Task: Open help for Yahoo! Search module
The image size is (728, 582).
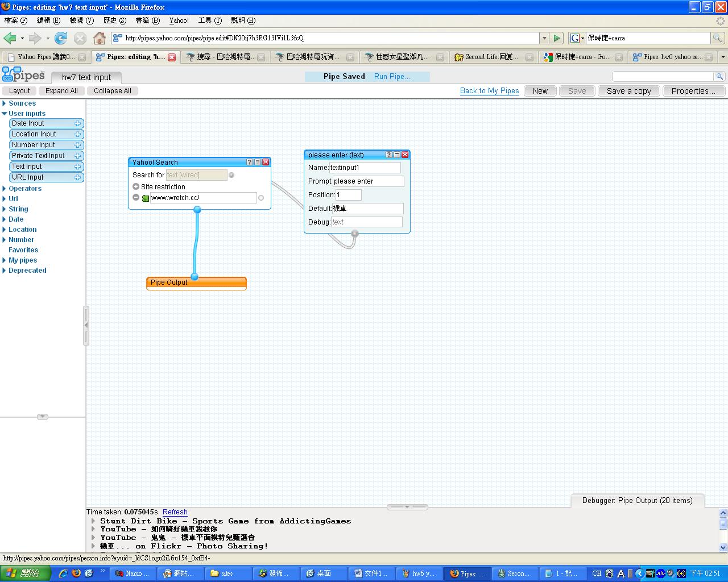Action: click(x=249, y=162)
